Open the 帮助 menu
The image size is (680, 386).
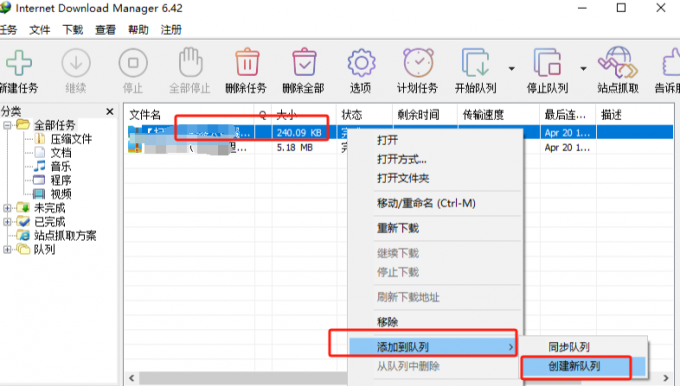pyautogui.click(x=138, y=30)
